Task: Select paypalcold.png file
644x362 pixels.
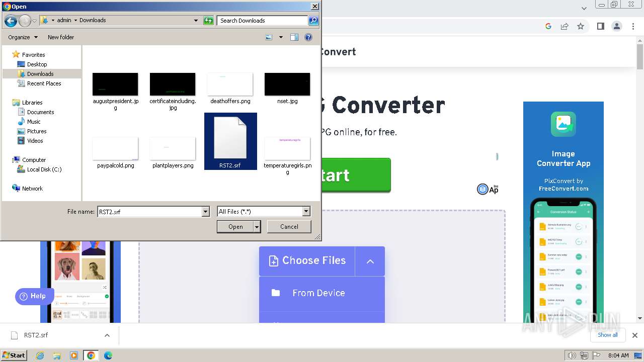Action: coord(115,152)
